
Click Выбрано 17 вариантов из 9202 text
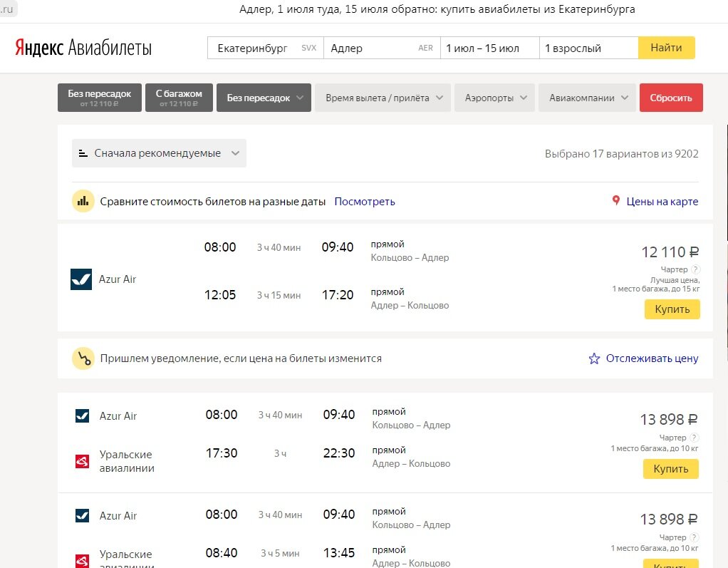621,154
